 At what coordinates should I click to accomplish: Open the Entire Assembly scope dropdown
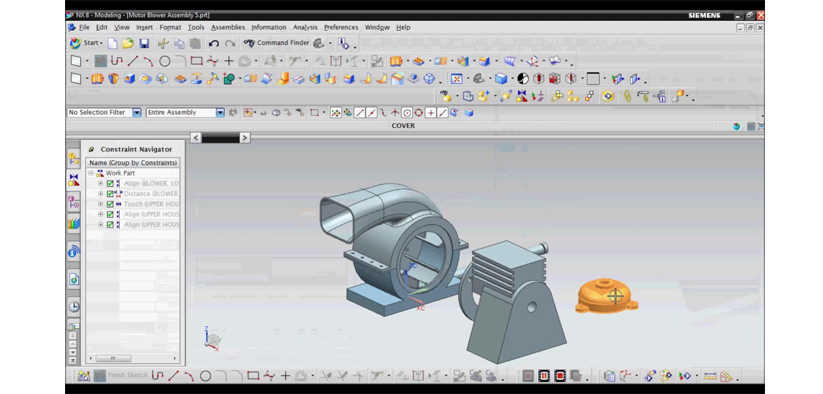click(x=220, y=112)
